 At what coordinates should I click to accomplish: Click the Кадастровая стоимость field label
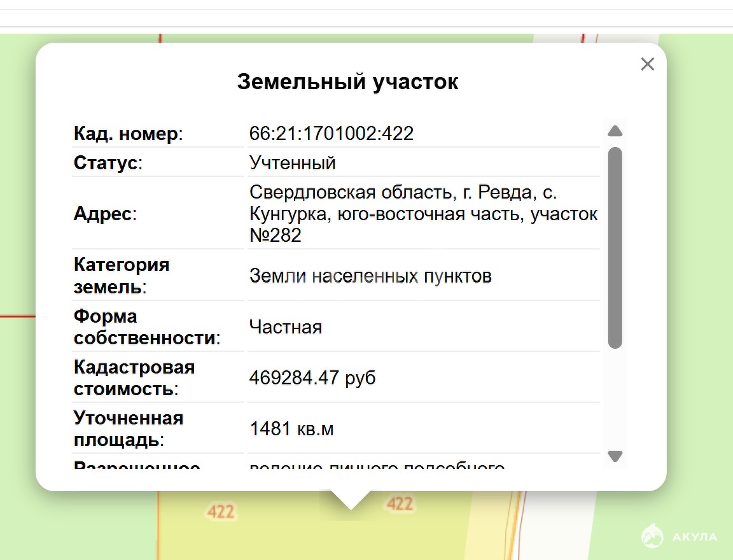click(x=134, y=378)
